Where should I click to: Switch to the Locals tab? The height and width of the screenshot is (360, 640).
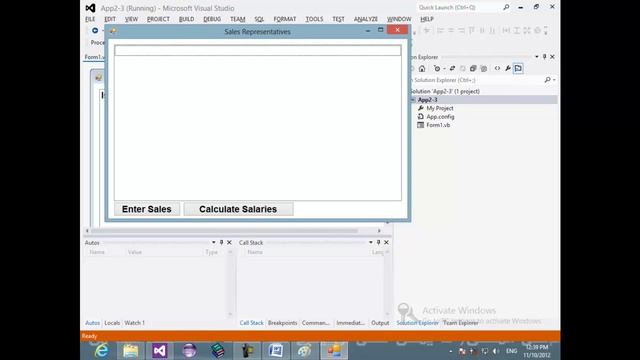[112, 323]
